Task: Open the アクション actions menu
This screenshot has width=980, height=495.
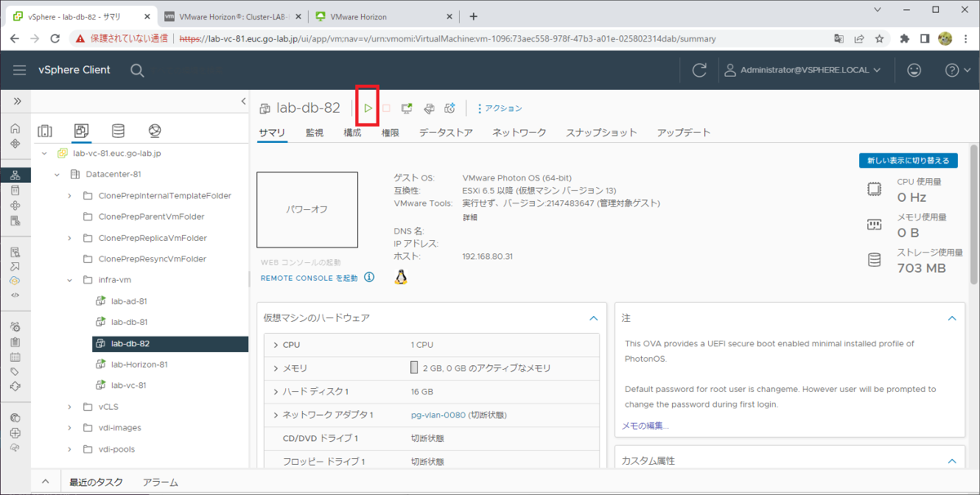Action: [500, 108]
